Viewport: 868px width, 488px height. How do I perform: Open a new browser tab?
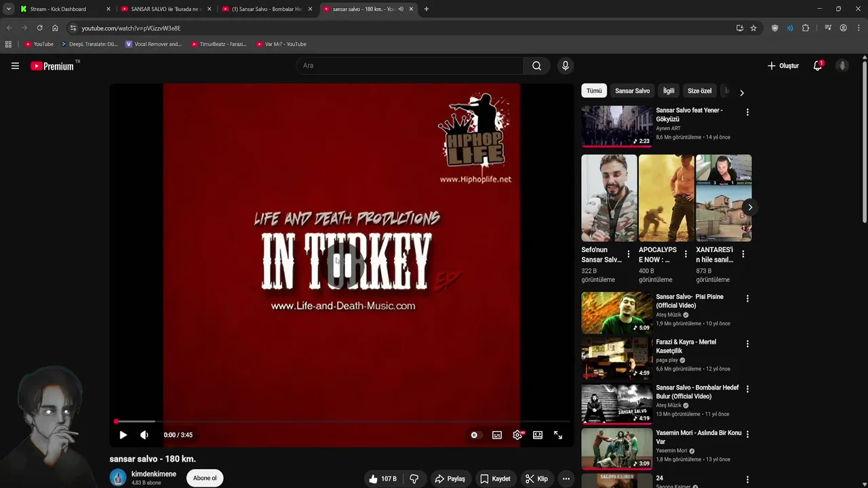coord(426,9)
